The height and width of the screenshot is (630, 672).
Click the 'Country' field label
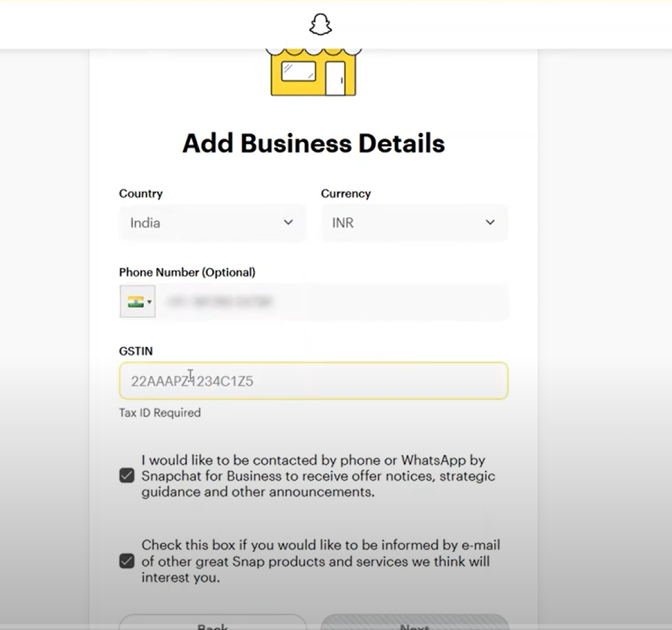141,194
